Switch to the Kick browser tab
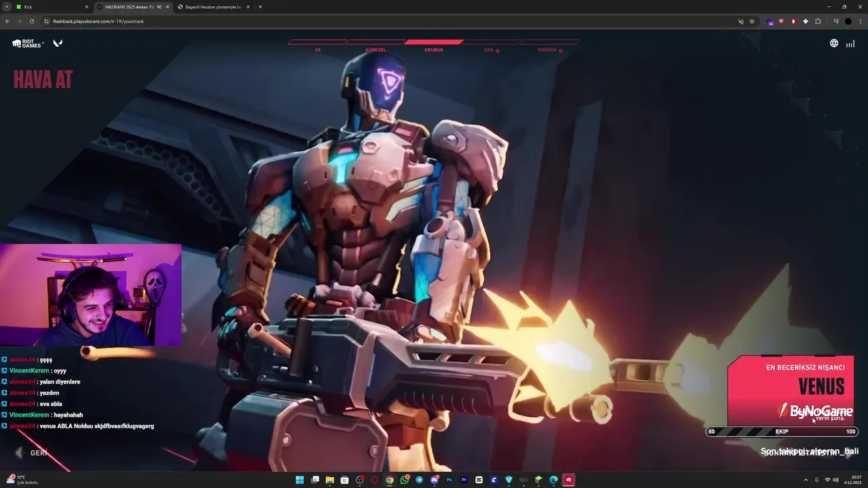Screen dimensions: 868x488 (51, 7)
